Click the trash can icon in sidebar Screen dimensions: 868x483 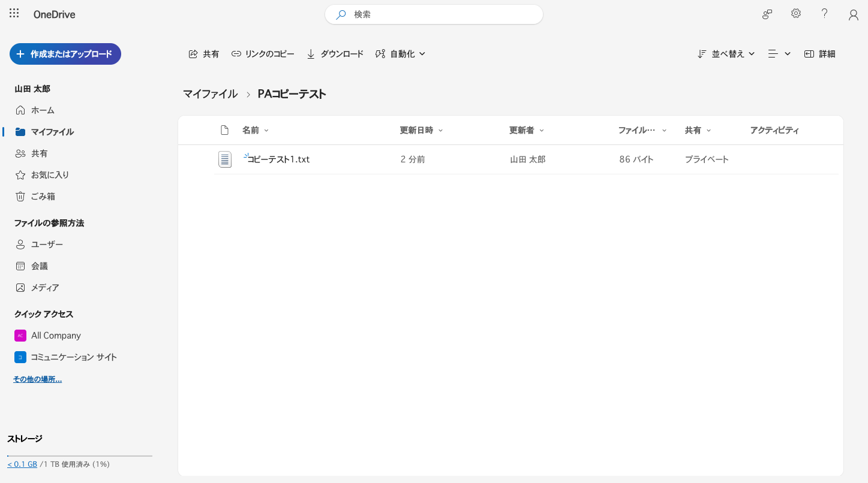click(x=20, y=197)
